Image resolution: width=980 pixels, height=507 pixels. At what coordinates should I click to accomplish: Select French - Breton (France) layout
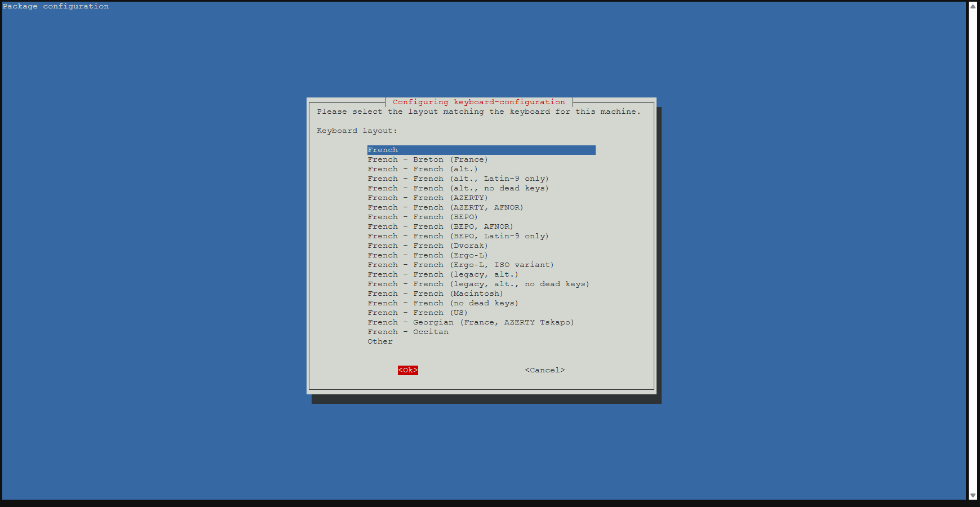pos(428,159)
